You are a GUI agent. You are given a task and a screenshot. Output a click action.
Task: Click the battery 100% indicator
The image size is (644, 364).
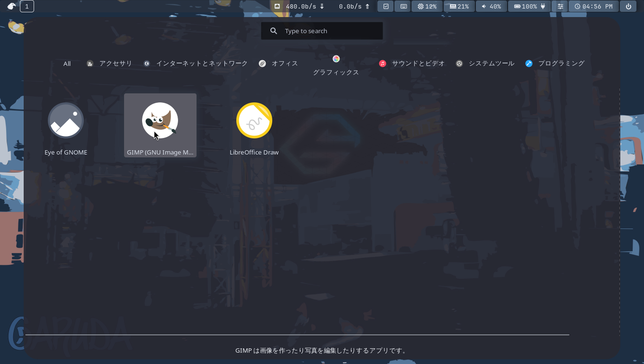529,6
